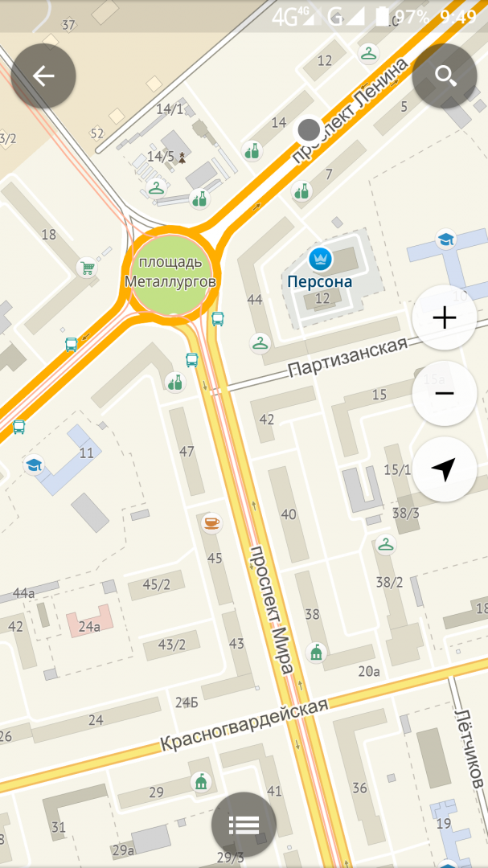Center map on my location arrow
The height and width of the screenshot is (868, 488).
[x=445, y=469]
